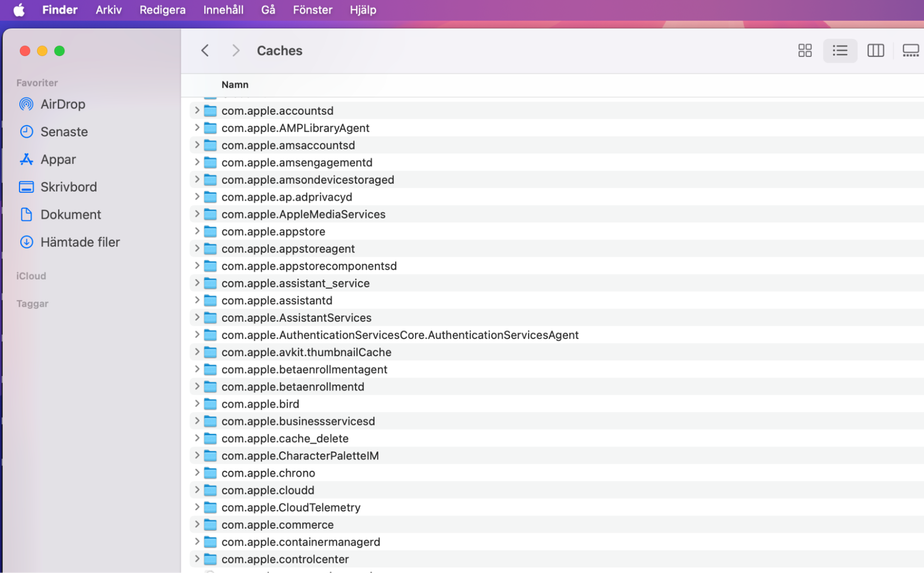The height and width of the screenshot is (573, 924).
Task: Click the iCloud sidebar section header
Action: pos(31,276)
